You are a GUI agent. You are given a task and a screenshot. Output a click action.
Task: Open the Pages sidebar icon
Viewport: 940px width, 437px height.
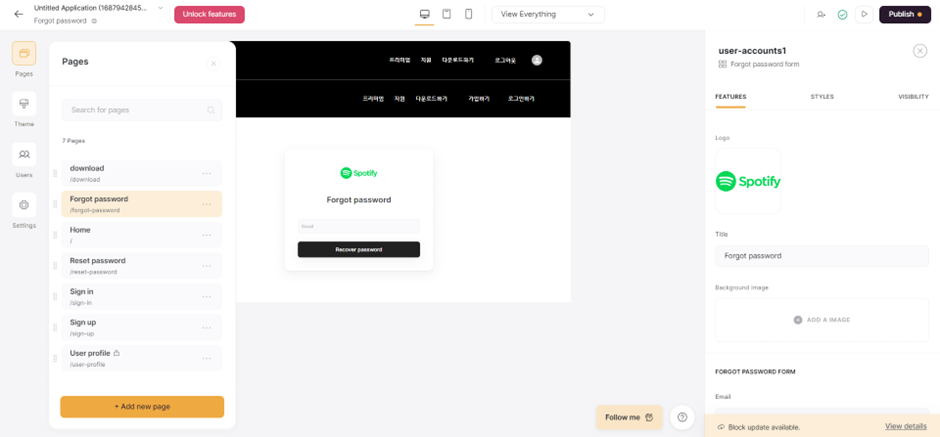24,53
